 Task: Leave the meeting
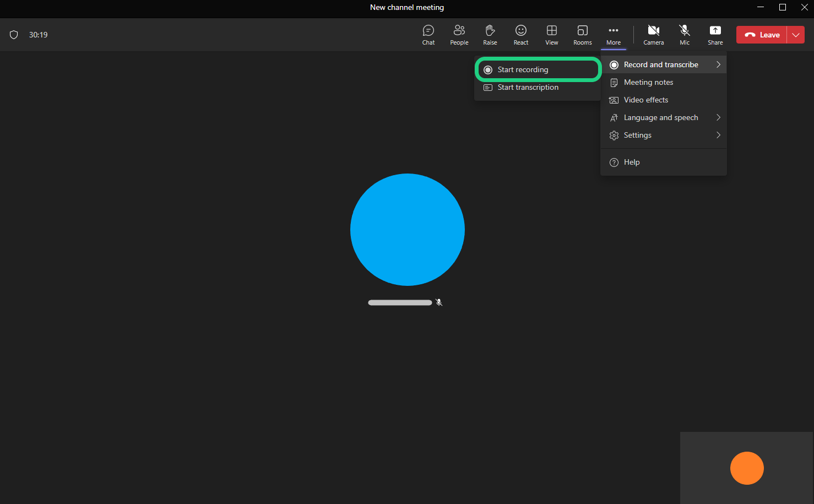coord(762,35)
